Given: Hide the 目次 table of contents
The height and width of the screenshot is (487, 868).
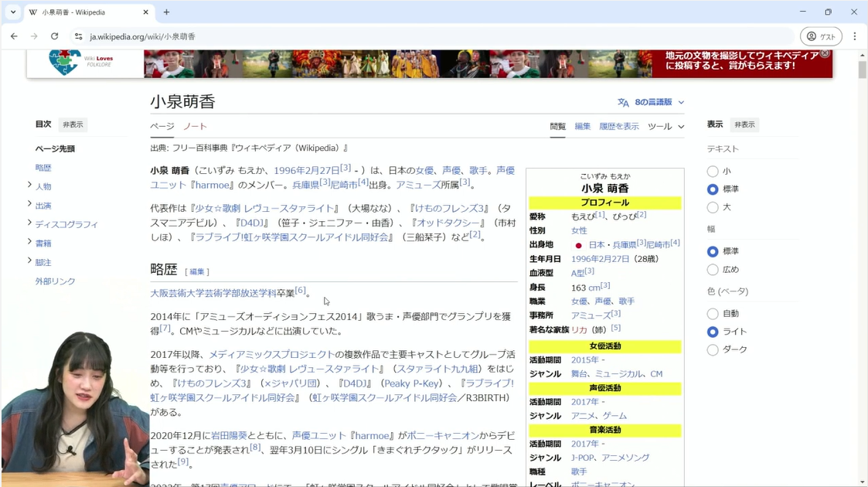Looking at the screenshot, I should (x=73, y=124).
